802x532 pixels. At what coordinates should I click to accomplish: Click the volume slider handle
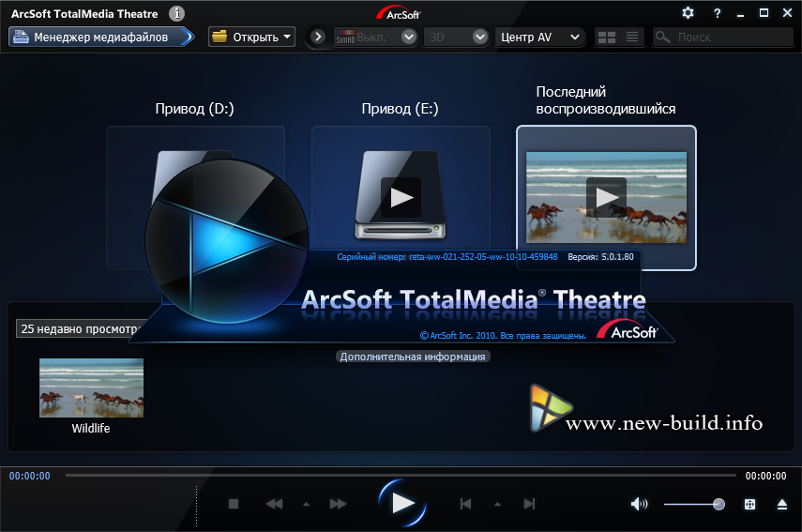719,504
